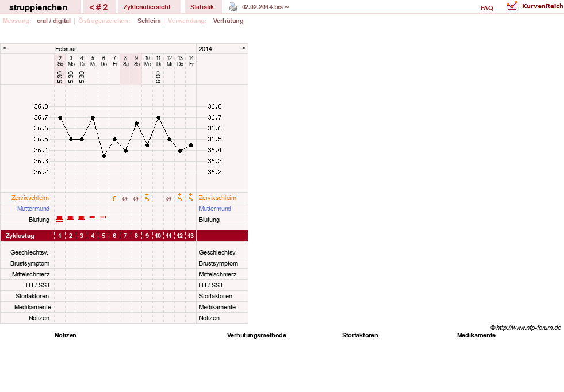This screenshot has width=564, height=392.
Task: Click the right Zervixschleim label
Action: [x=218, y=198]
